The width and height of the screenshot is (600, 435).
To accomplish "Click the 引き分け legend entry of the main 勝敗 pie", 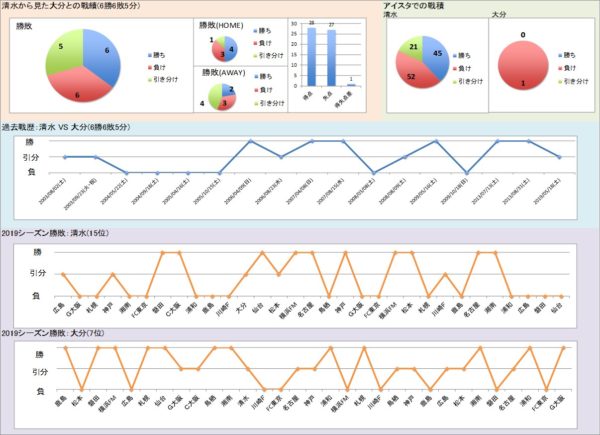I will point(167,78).
